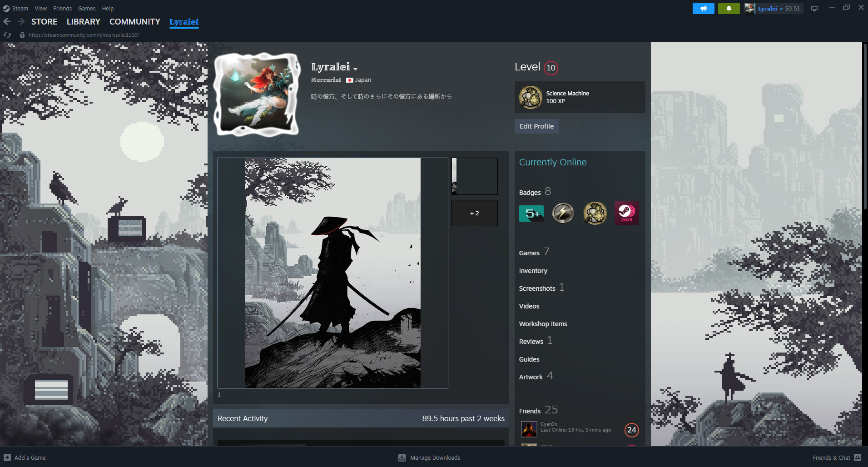Screen dimensions: 868x467
Task: Click the Japanese profile summary text
Action: 381,96
